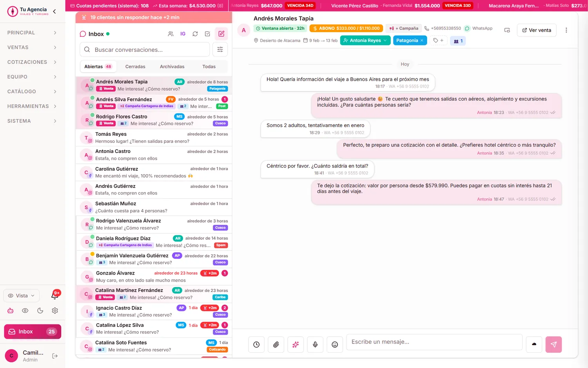Expand the EQUIPO sidebar section

(x=32, y=77)
